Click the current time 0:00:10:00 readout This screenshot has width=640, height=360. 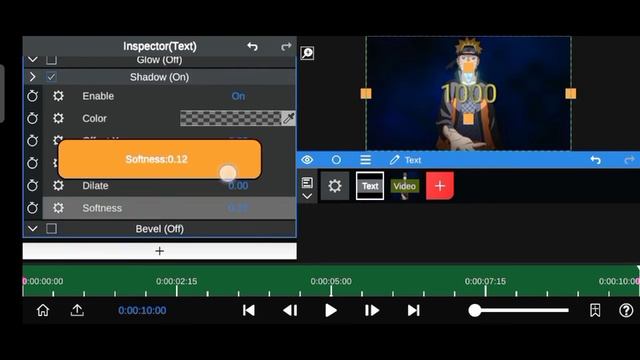142,311
